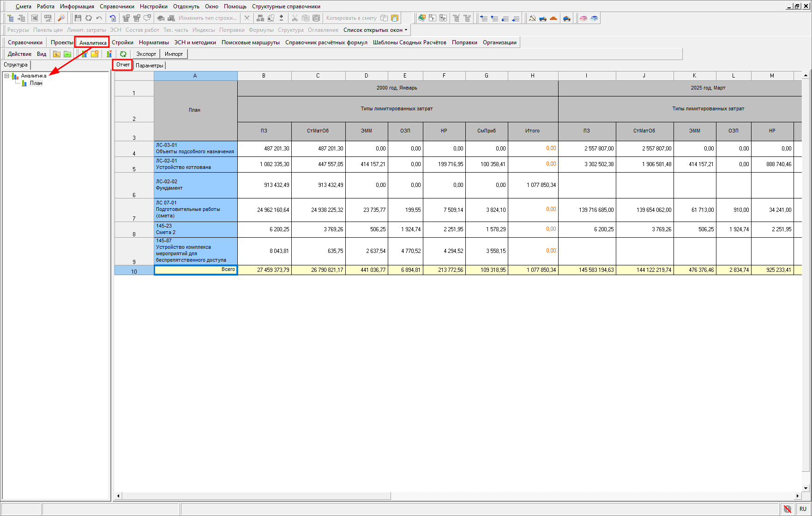Click the green refresh arrows icon
Viewport: 812px width, 516px height.
coord(123,54)
